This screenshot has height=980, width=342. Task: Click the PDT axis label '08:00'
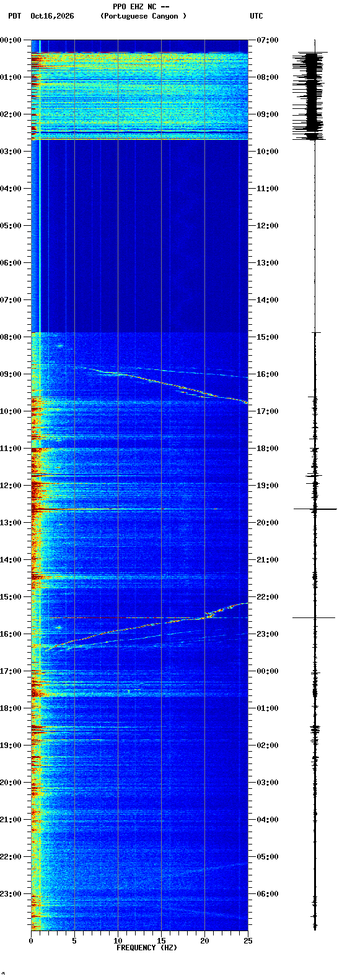tap(11, 337)
